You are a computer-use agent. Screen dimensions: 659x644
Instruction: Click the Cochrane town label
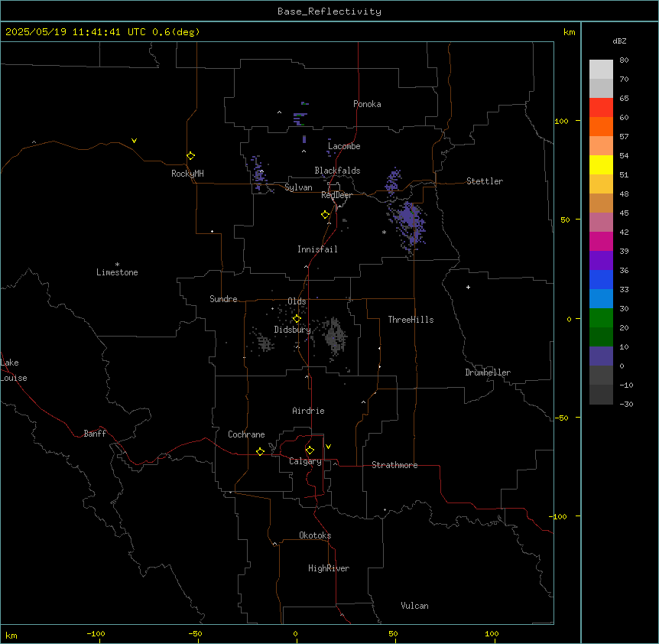pyautogui.click(x=246, y=434)
